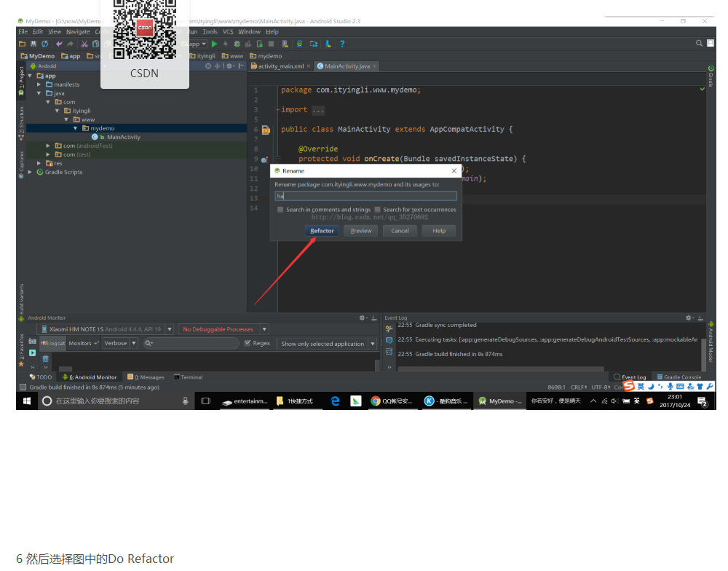This screenshot has height=571, width=728.
Task: Click the blue Help question mark icon
Action: [x=342, y=44]
